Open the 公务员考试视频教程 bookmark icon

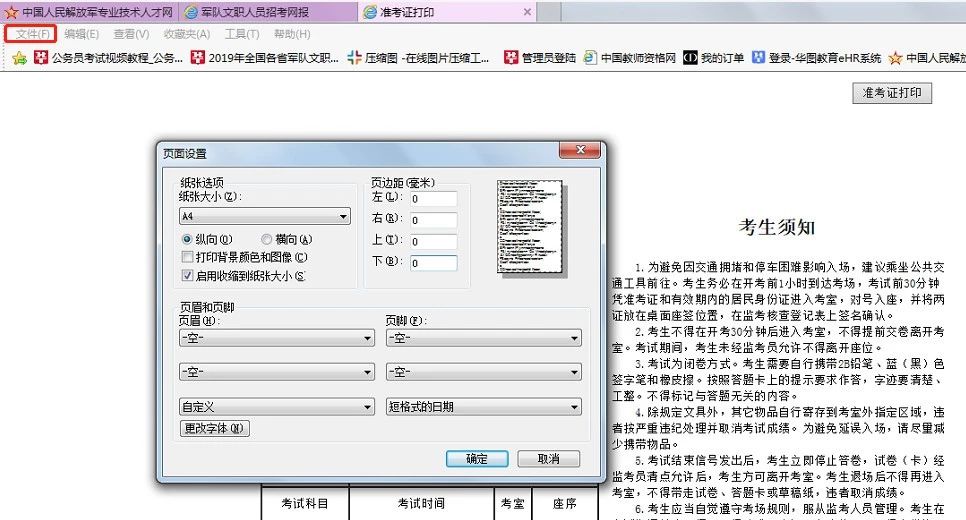[42, 58]
